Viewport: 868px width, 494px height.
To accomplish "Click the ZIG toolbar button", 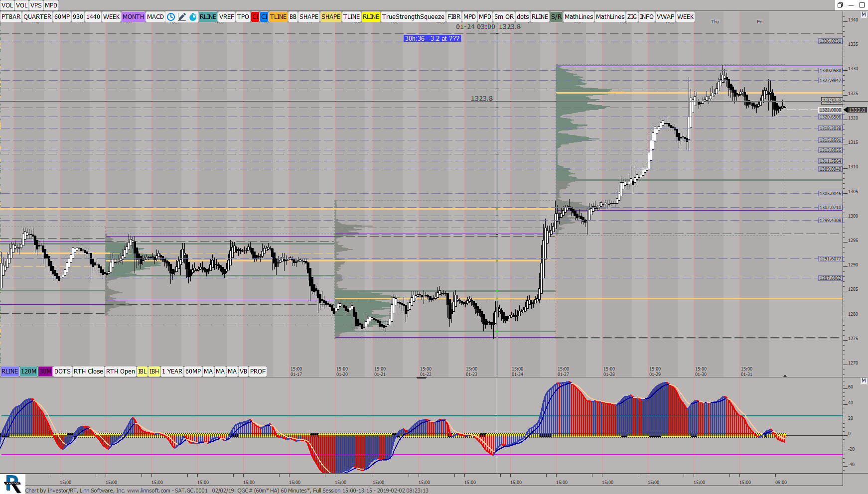I will (x=632, y=17).
